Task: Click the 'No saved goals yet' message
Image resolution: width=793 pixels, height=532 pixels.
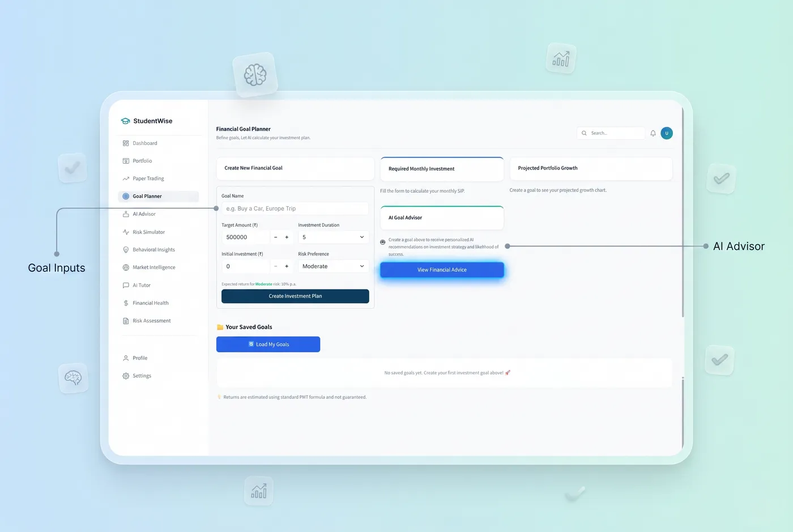Action: (447, 373)
